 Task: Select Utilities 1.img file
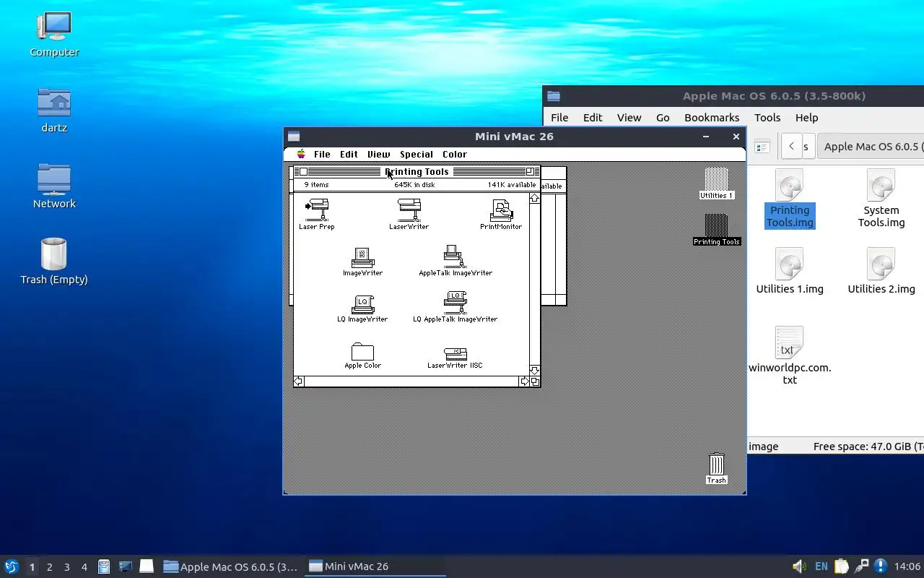pyautogui.click(x=790, y=271)
